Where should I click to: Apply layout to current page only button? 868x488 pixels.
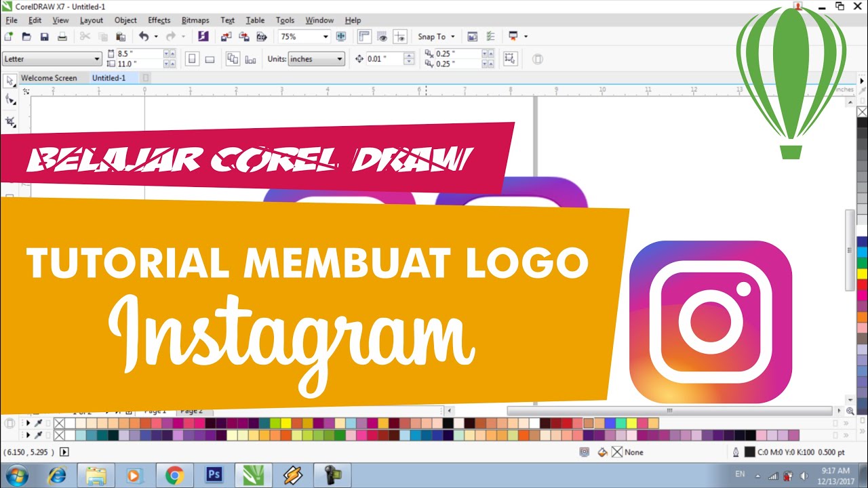point(250,59)
